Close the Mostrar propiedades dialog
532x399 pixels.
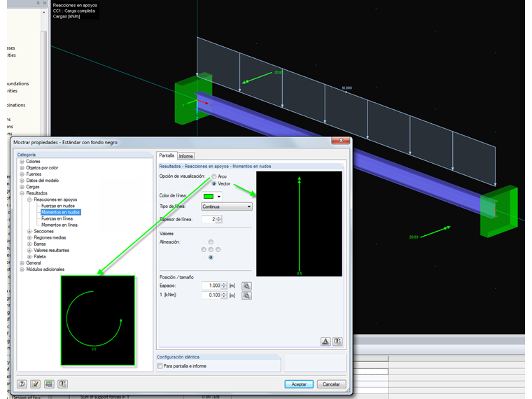click(341, 141)
